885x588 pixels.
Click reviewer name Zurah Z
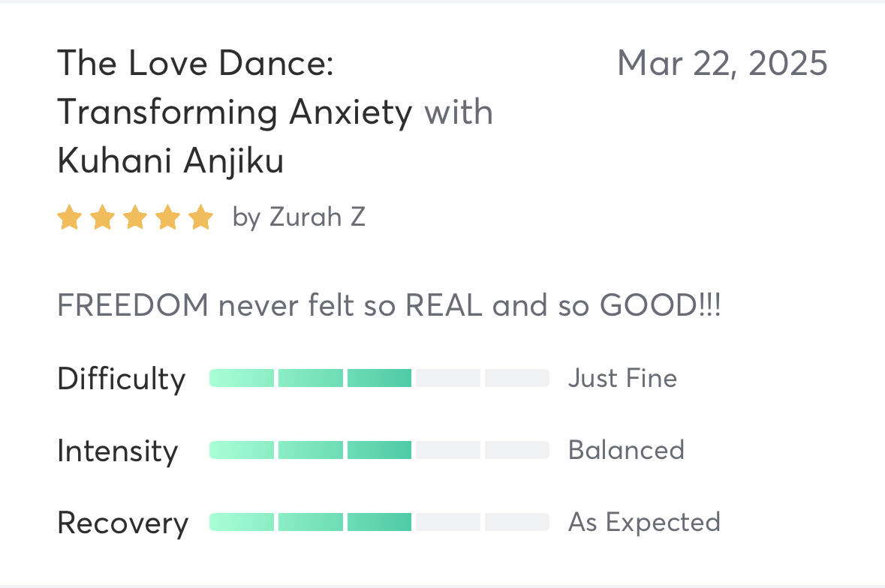(318, 218)
